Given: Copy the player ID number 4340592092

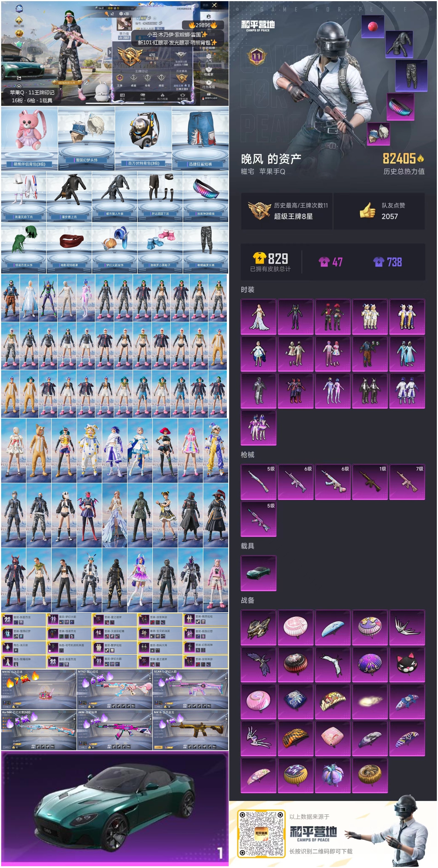Looking at the screenshot, I should 161,23.
